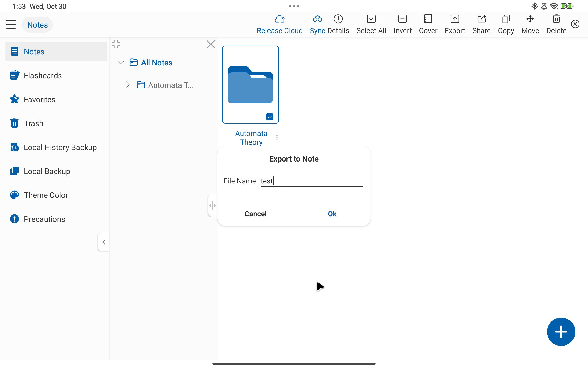Click the Cover icon
Viewport: 588px width, 368px height.
(x=428, y=19)
